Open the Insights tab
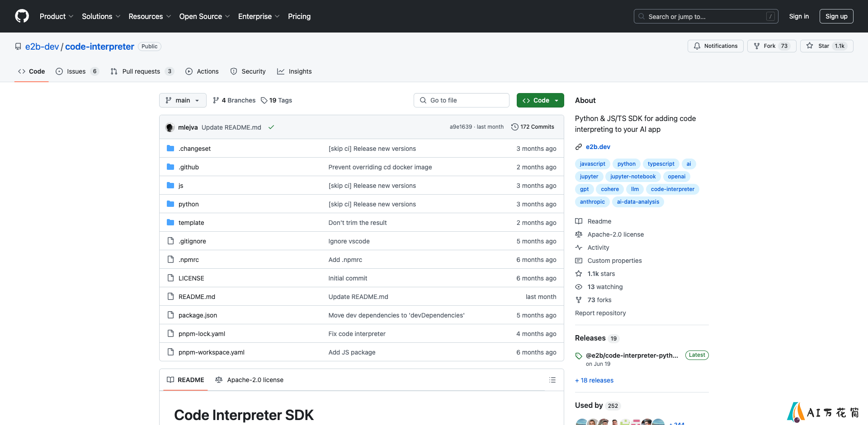Viewport: 868px width, 425px height. pos(295,71)
